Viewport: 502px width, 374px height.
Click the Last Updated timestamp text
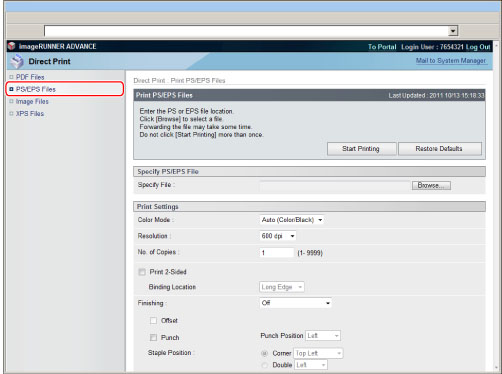436,96
